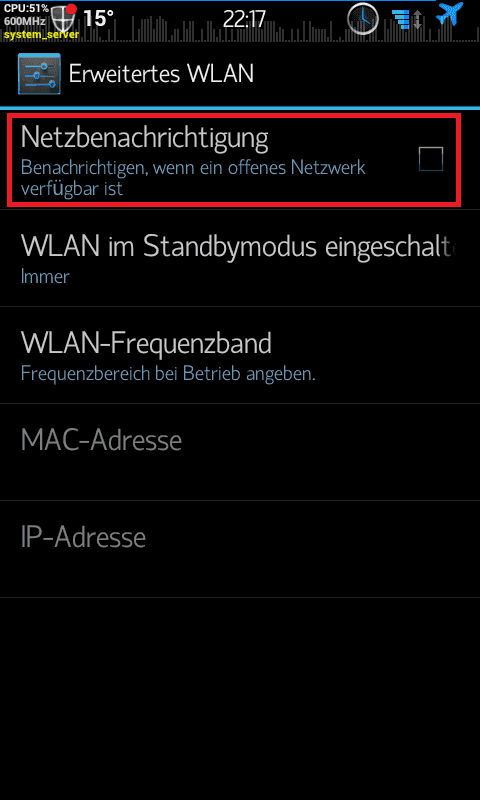Tap the red dot notification badge on shield
The height and width of the screenshot is (800, 480).
click(x=71, y=9)
